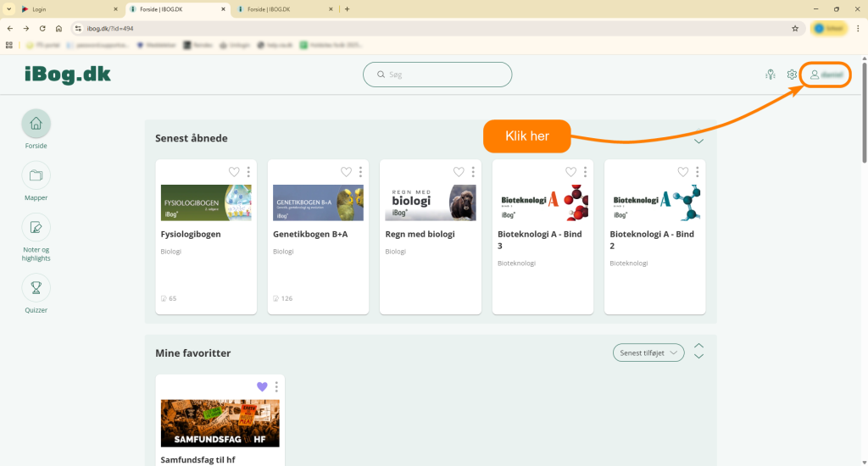Screen dimensions: 868x466
Task: Remove Samfundsfag til hf from favorites
Action: click(262, 387)
